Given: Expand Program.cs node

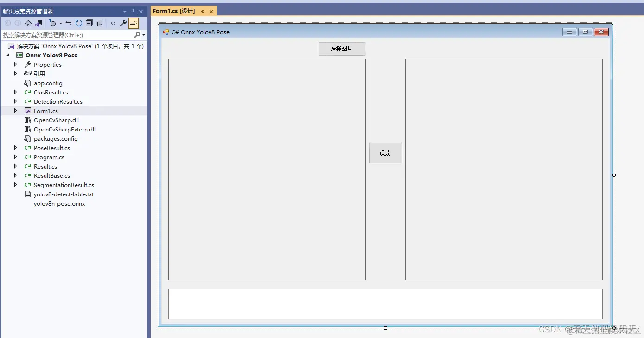Looking at the screenshot, I should (15, 157).
